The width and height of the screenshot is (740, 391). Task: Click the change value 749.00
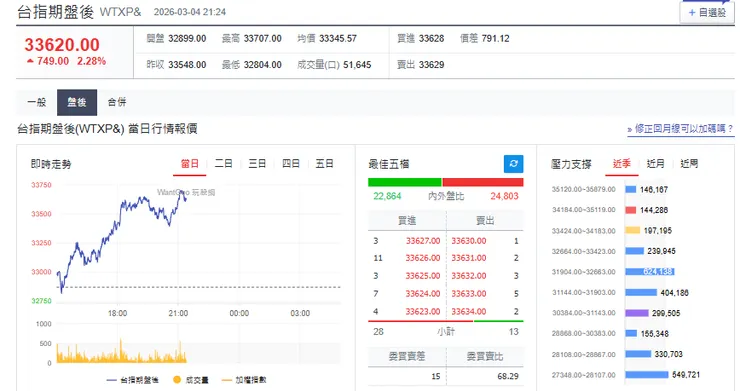[53, 61]
